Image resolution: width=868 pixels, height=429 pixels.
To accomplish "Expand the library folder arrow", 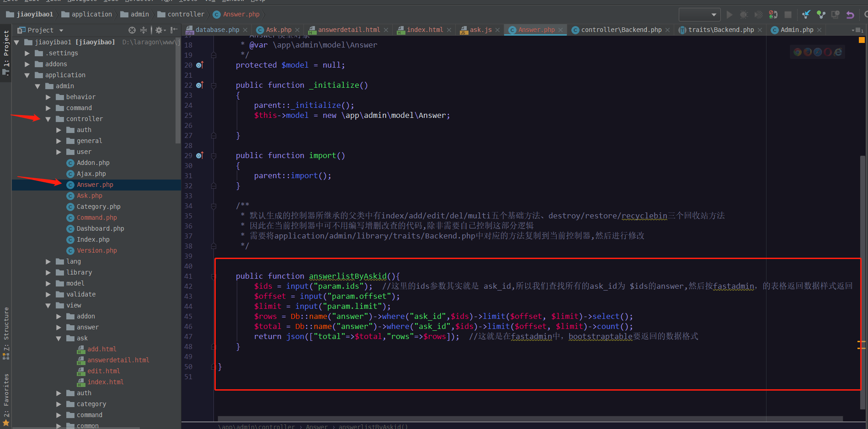I will 48,273.
